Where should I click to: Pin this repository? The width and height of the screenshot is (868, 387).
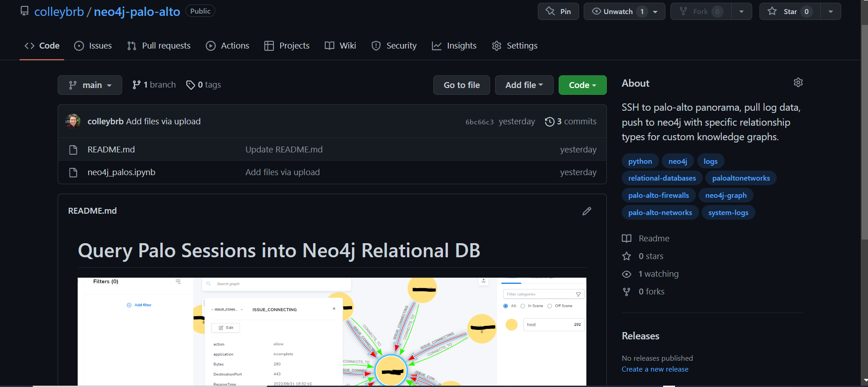pyautogui.click(x=558, y=11)
